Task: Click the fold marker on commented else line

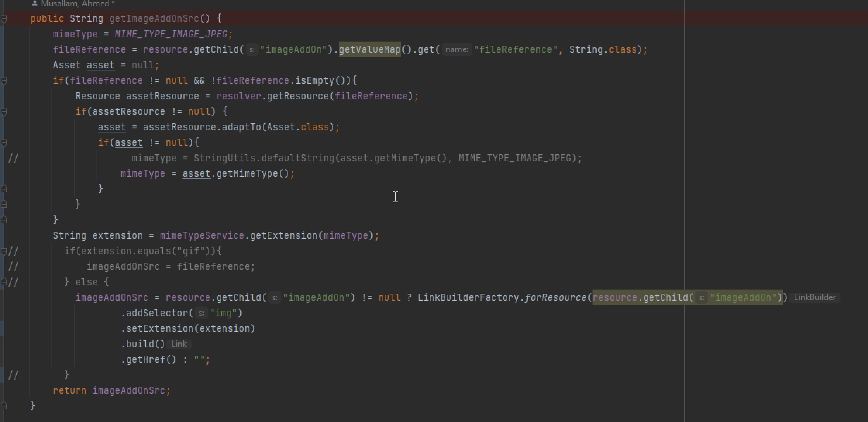Action: [x=4, y=282]
